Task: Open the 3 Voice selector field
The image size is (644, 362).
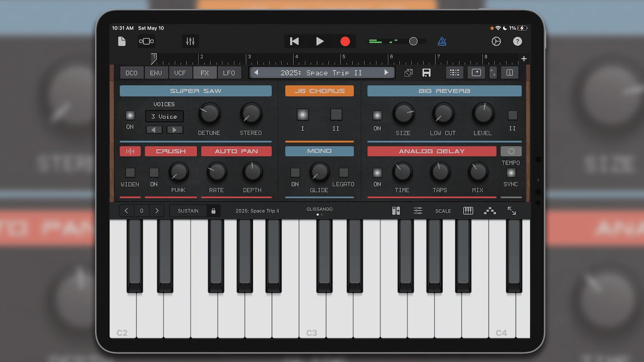Action: pos(164,117)
